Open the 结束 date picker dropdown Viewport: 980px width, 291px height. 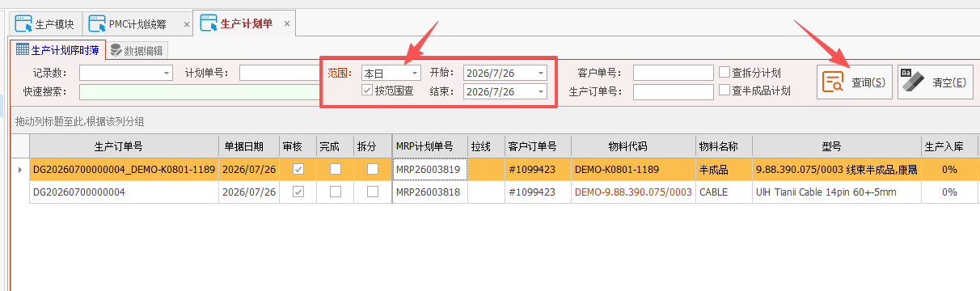click(541, 91)
